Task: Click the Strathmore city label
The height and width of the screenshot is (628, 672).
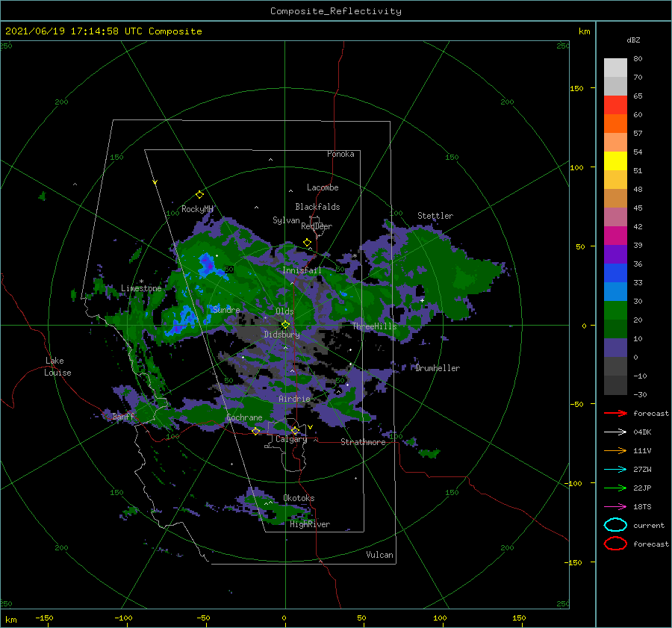Action: (x=363, y=442)
